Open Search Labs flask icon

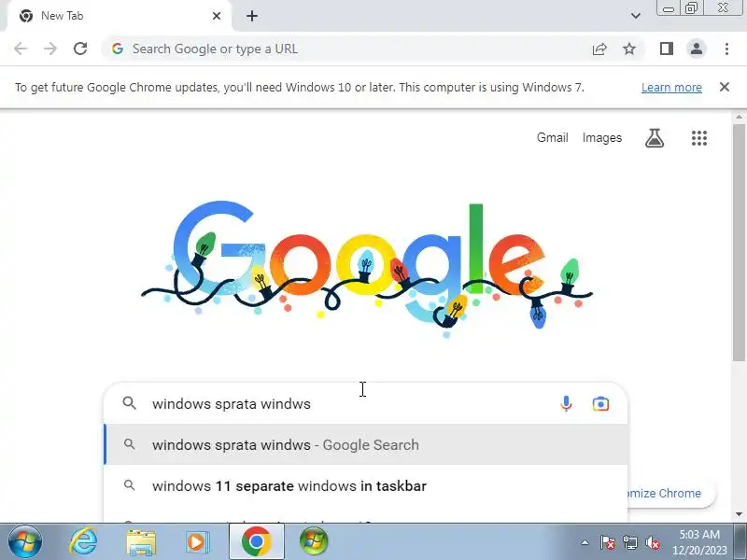(655, 138)
